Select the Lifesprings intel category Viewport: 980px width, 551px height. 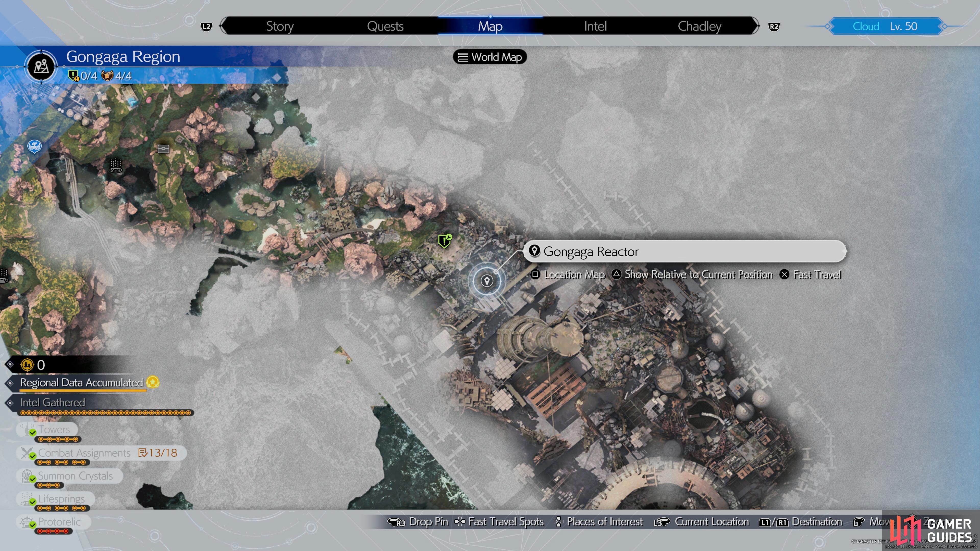[x=56, y=499]
